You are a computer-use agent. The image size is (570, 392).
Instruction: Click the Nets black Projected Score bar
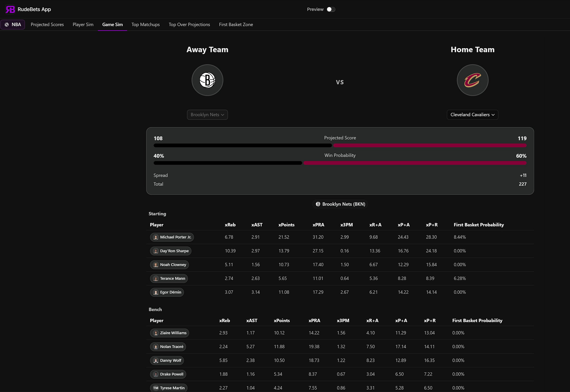243,145
